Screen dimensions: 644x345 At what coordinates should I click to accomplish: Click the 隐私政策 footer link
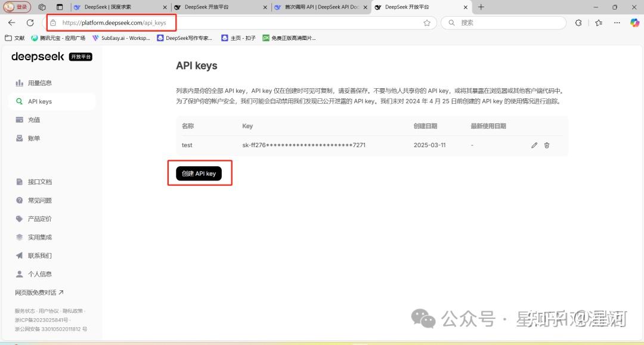click(73, 311)
